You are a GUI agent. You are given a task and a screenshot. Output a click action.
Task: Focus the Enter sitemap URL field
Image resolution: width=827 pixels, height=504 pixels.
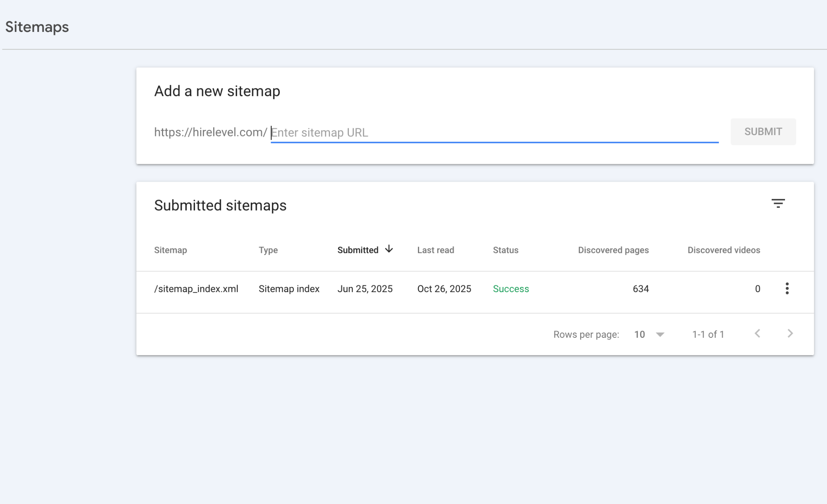[494, 132]
